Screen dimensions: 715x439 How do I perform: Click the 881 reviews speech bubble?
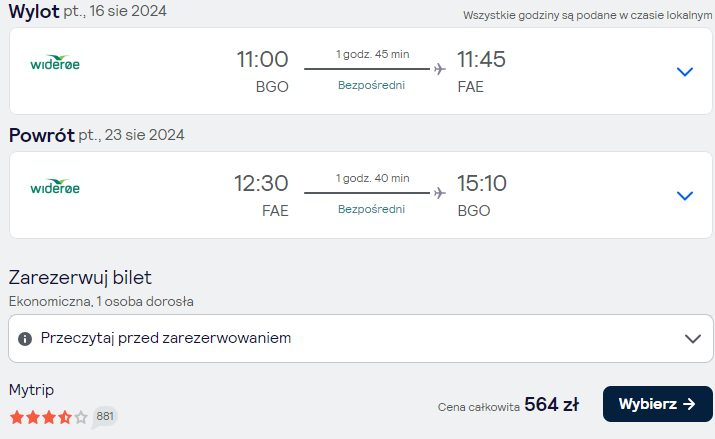tap(104, 417)
